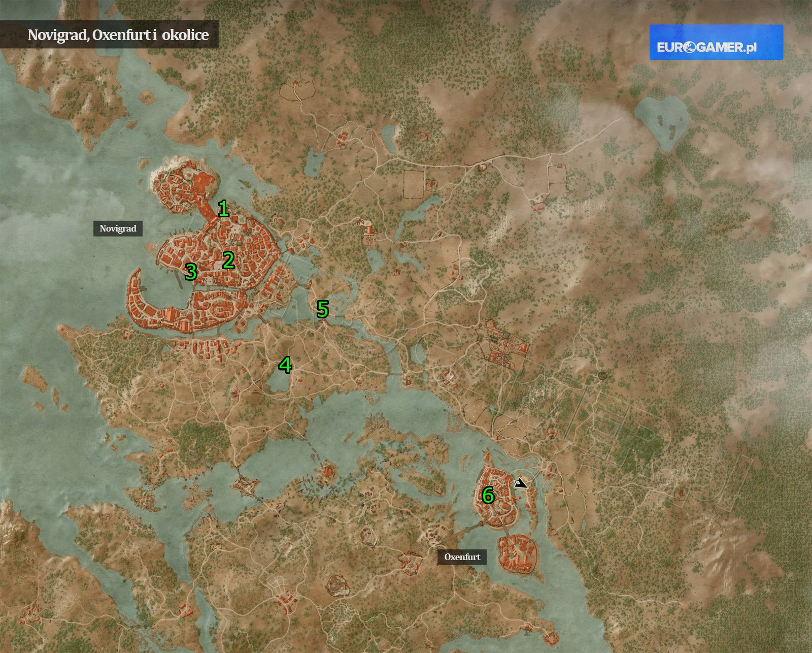Image resolution: width=812 pixels, height=653 pixels.
Task: Select marker 6 inside Oxenfurt
Action: [488, 495]
